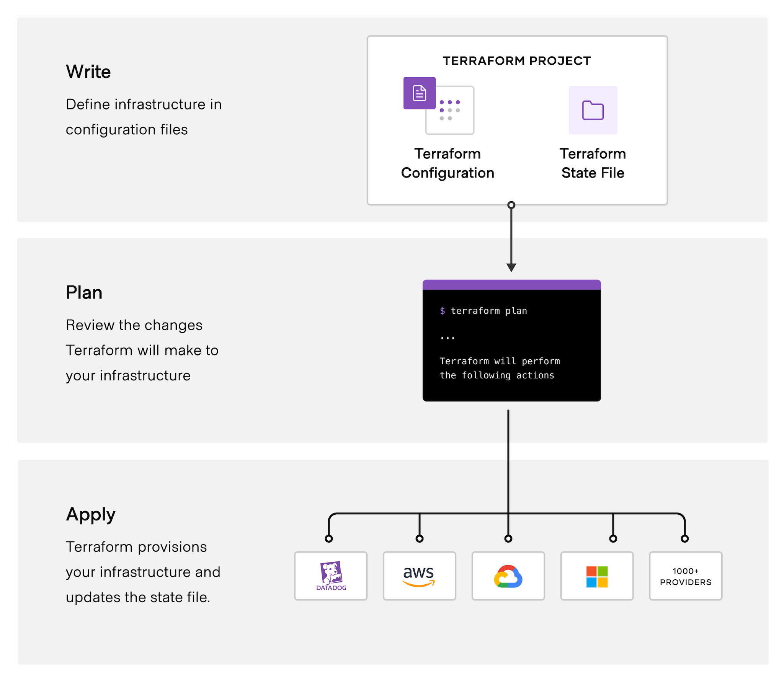Toggle the connector node below Terraform Project

tap(512, 205)
